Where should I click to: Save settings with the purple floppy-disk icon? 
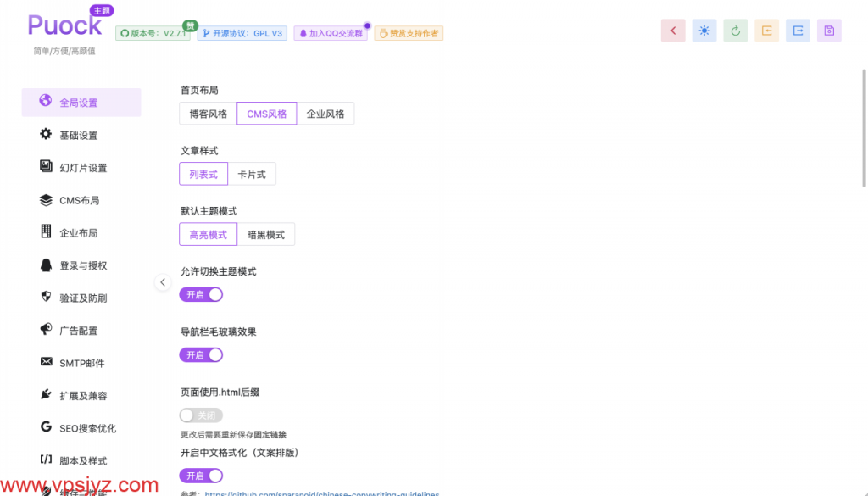[x=829, y=31]
